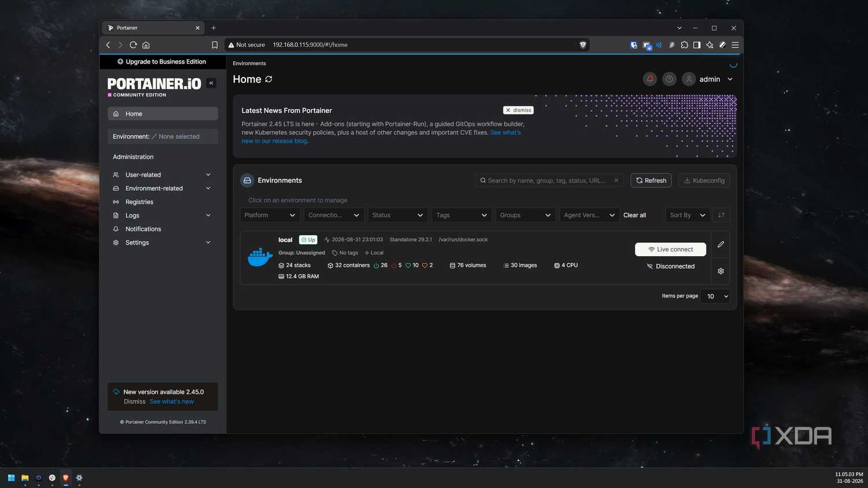Screen dimensions: 868x488
Task: Open See what's new for version 2.45.0
Action: (x=172, y=401)
